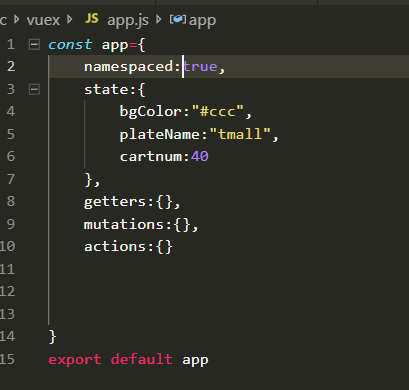Screen dimensions: 409x390
Task: Click the 'plateName' property name
Action: (x=159, y=135)
